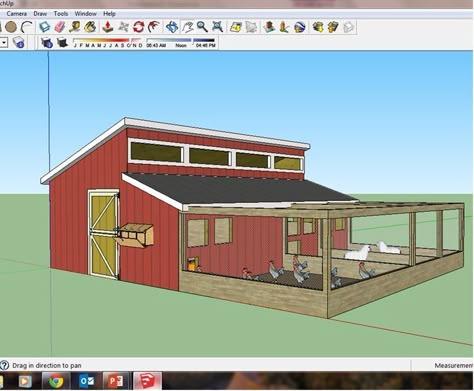This screenshot has width=474, height=391.
Task: Expand the layer dropdown arrow
Action: click(4, 43)
